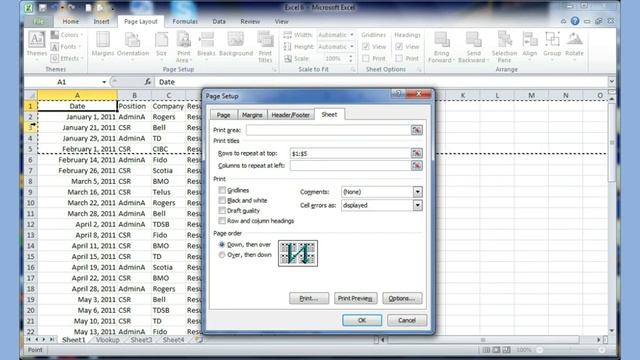Open the theme Colors dropdown
The image size is (640, 360).
67,35
